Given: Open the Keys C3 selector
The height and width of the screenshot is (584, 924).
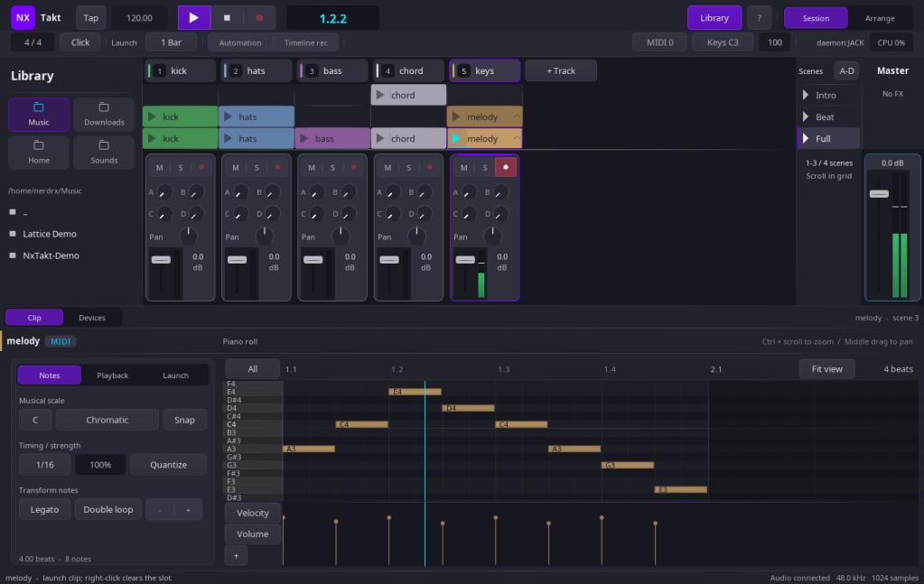Looking at the screenshot, I should (x=723, y=42).
